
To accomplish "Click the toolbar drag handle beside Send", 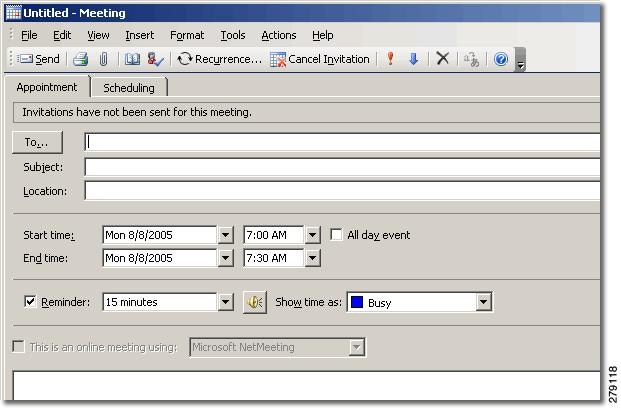I will click(11, 59).
